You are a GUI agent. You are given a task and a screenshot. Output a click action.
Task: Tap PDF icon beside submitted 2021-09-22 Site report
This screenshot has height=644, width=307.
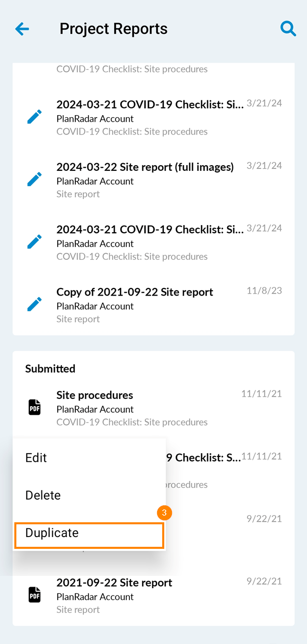tap(34, 595)
